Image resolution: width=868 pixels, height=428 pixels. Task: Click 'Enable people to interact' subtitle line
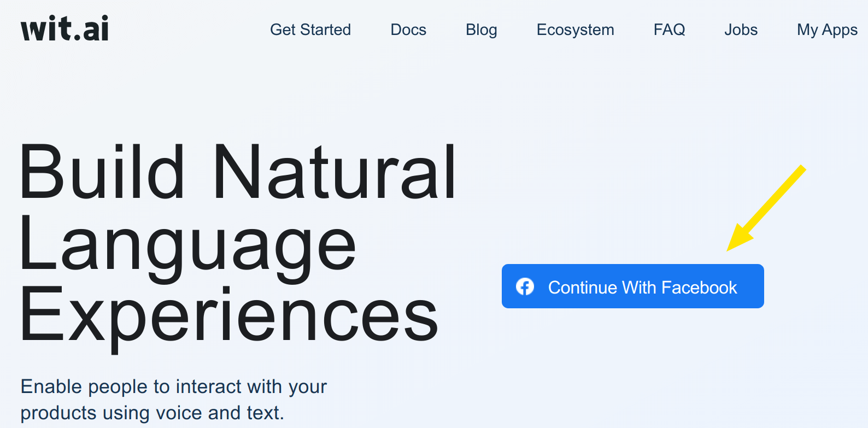(x=174, y=386)
